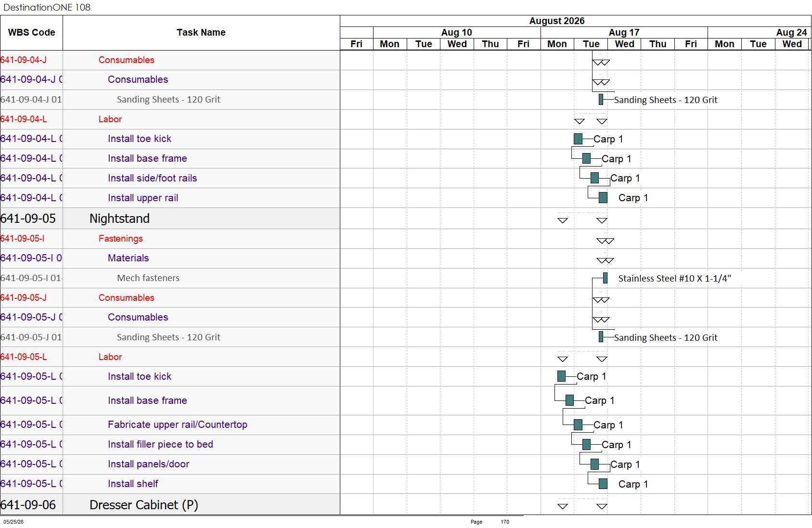Click the red WBS code 641-09-05-L
The height and width of the screenshot is (528, 812).
tap(24, 357)
